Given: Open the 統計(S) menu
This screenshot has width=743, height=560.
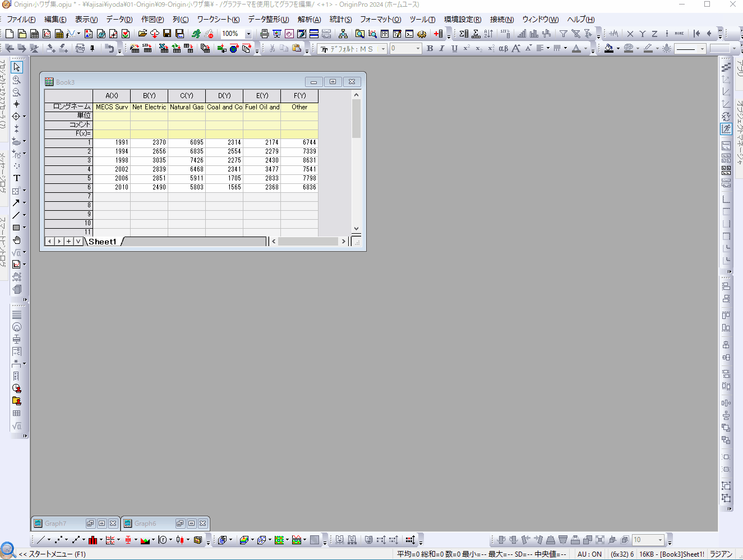Looking at the screenshot, I should 341,19.
